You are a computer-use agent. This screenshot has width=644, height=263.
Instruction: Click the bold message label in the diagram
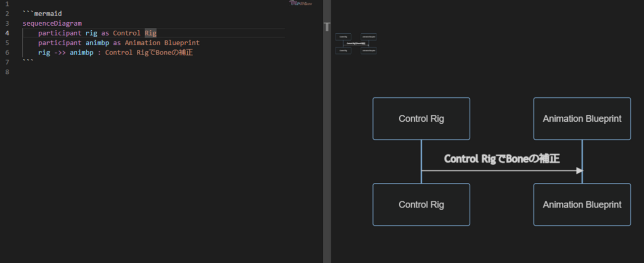coord(501,159)
